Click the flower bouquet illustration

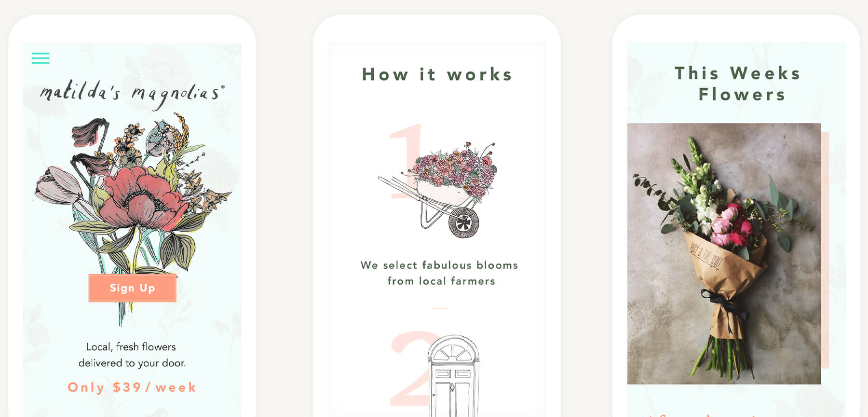pos(132,212)
